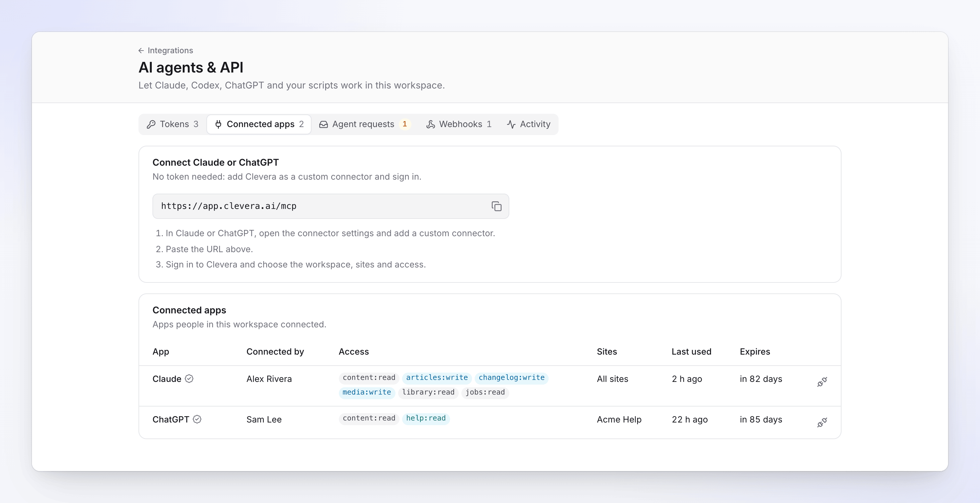The width and height of the screenshot is (980, 503).
Task: Click the Connected by column header
Action: coord(275,352)
